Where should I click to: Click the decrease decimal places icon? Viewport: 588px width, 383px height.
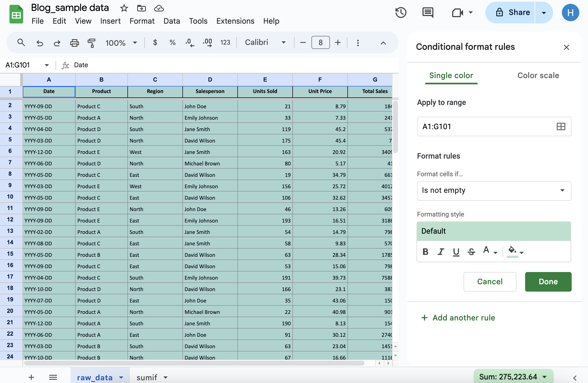click(x=189, y=43)
